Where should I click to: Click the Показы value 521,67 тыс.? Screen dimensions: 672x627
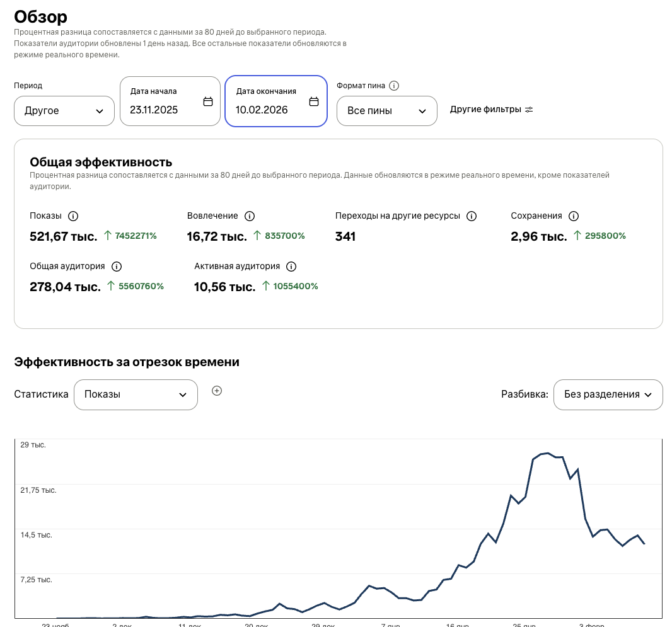[x=63, y=236]
